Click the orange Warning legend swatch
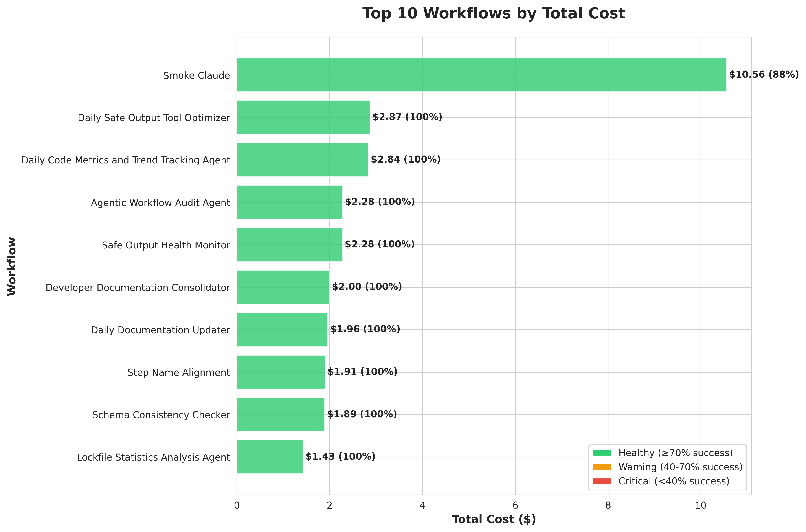Image resolution: width=806 pixels, height=532 pixels. (602, 467)
